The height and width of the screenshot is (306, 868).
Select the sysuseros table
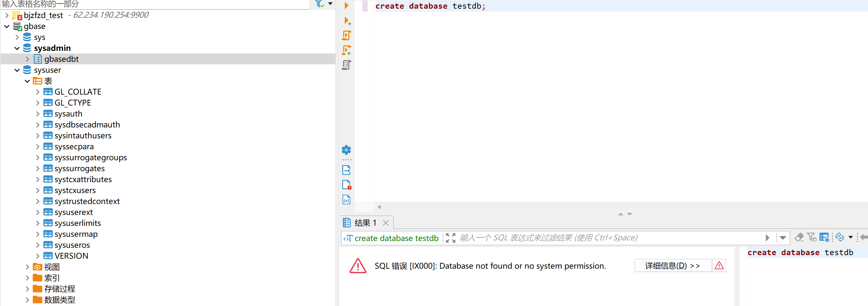point(72,245)
